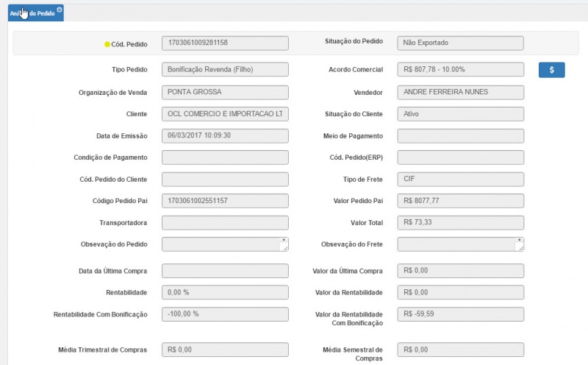588x365 pixels.
Task: Click the Tipo Pedido field
Action: coord(225,69)
